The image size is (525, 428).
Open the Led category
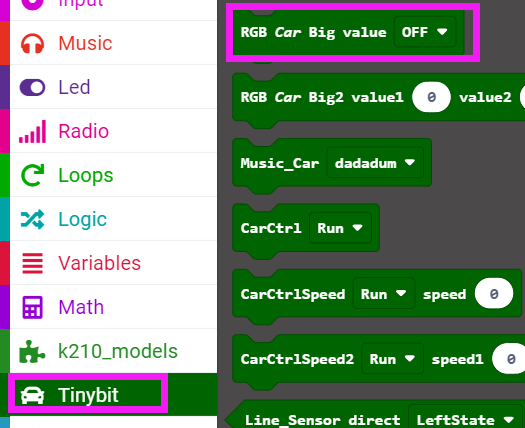coord(108,87)
